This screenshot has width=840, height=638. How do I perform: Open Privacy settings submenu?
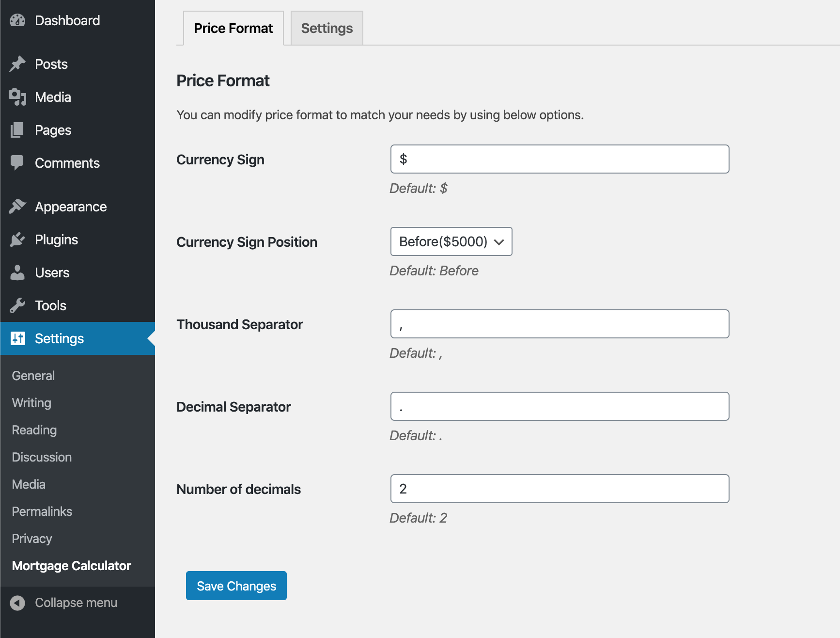[x=32, y=539]
